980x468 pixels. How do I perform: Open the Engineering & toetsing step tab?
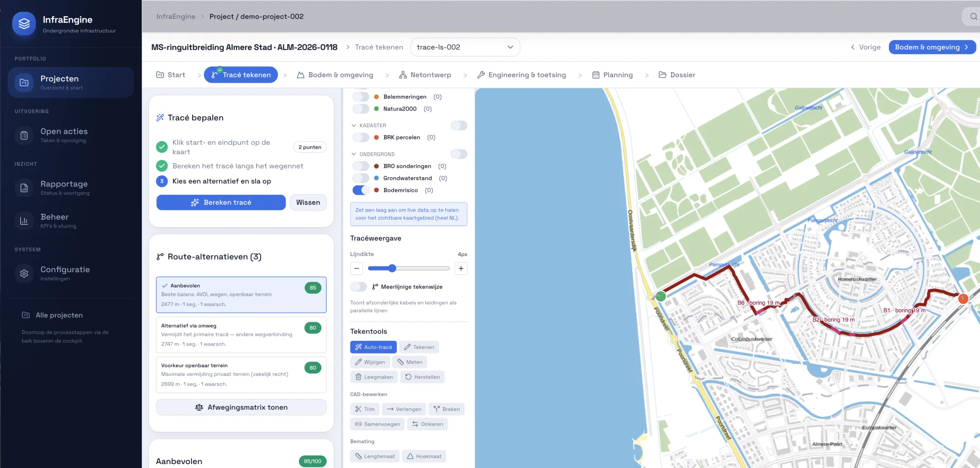(x=521, y=75)
